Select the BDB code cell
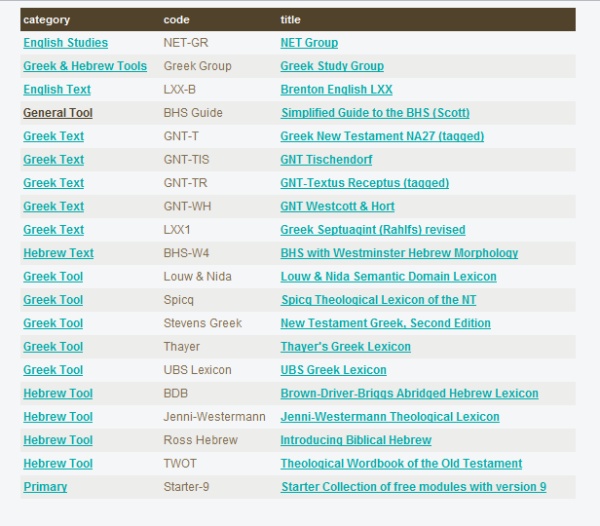Screen dimensions: 600x526 pyautogui.click(x=176, y=393)
